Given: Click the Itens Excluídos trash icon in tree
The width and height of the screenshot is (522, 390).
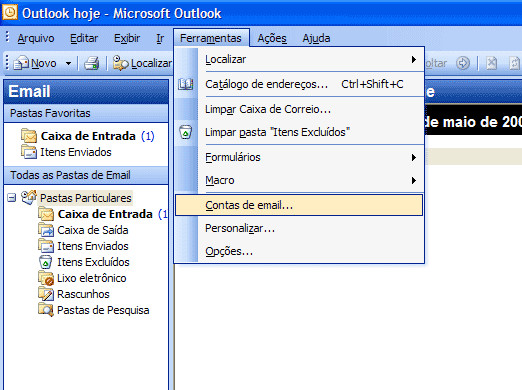Looking at the screenshot, I should [x=46, y=262].
